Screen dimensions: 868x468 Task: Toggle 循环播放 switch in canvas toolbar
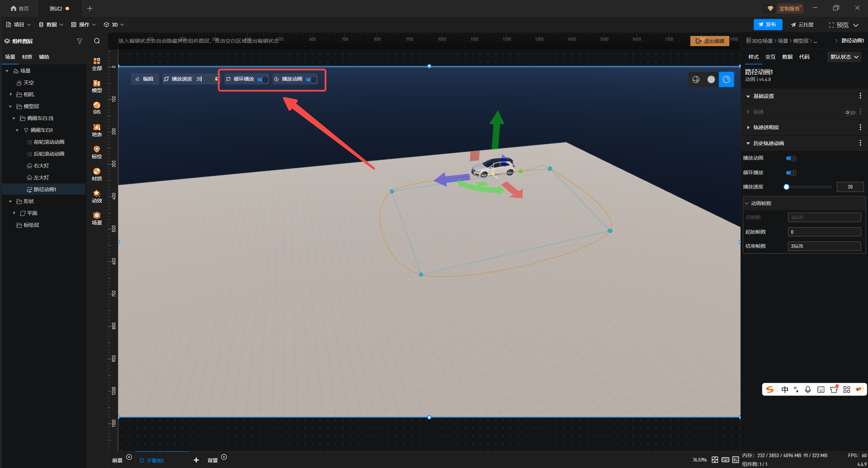(x=262, y=79)
